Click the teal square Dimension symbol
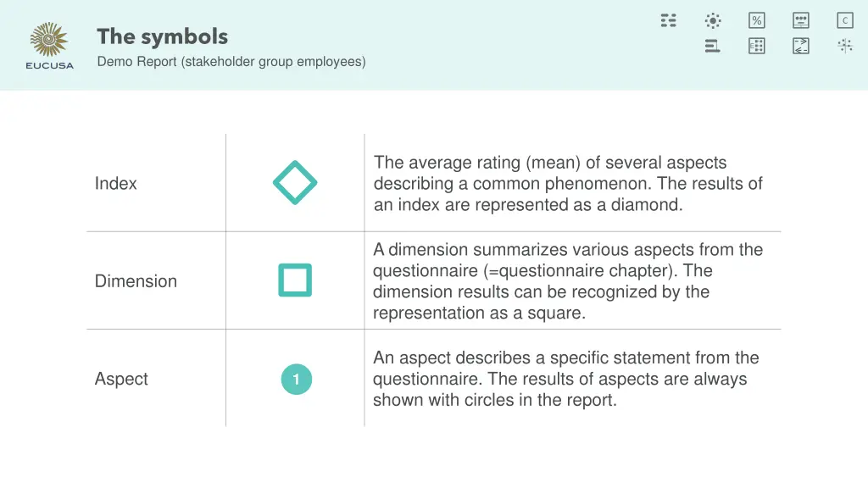Image resolution: width=868 pixels, height=488 pixels. [295, 280]
